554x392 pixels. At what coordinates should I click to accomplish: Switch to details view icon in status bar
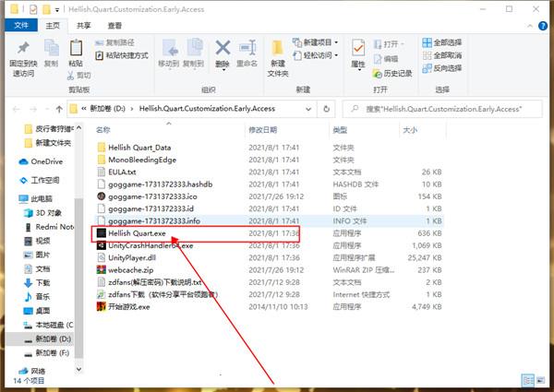(528, 381)
